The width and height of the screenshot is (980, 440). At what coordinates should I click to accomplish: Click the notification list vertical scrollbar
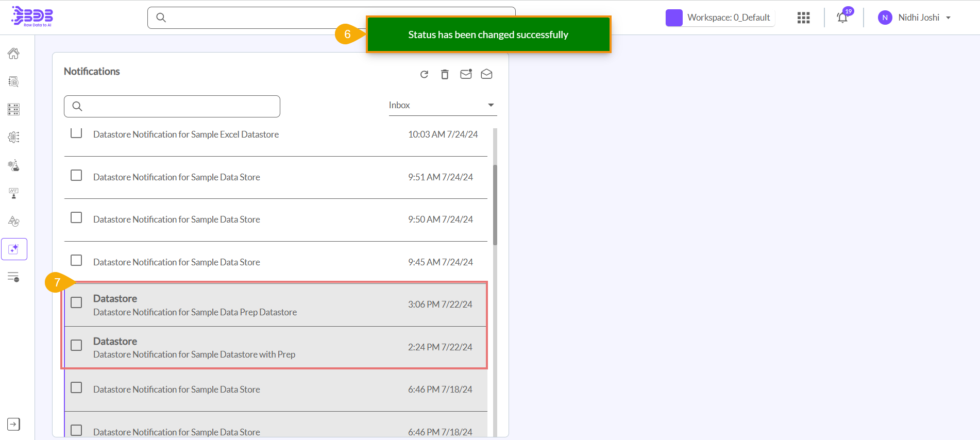(495, 205)
